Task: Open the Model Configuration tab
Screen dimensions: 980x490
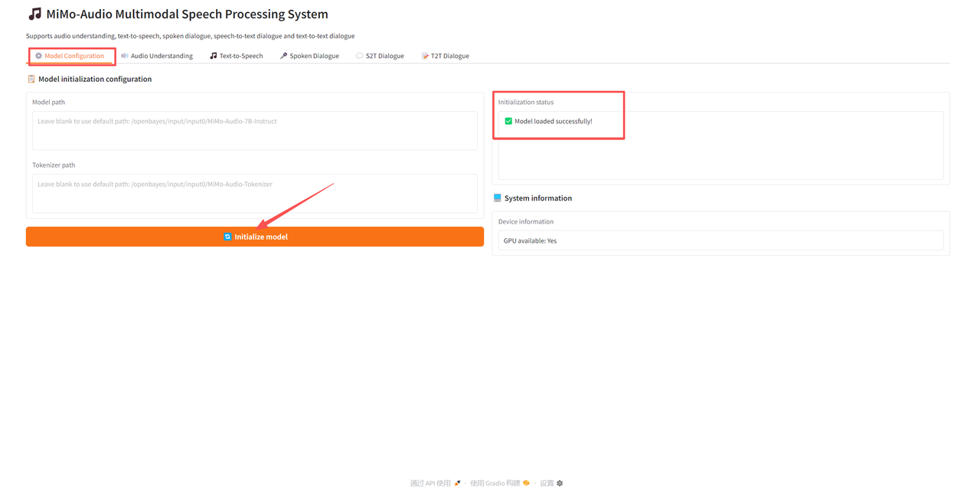Action: point(70,56)
